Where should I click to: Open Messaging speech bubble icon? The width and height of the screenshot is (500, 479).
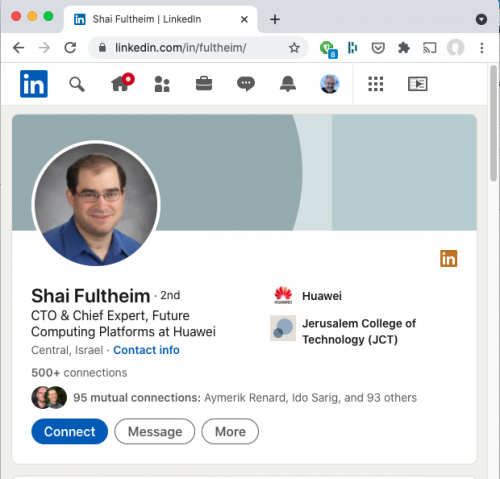(246, 84)
